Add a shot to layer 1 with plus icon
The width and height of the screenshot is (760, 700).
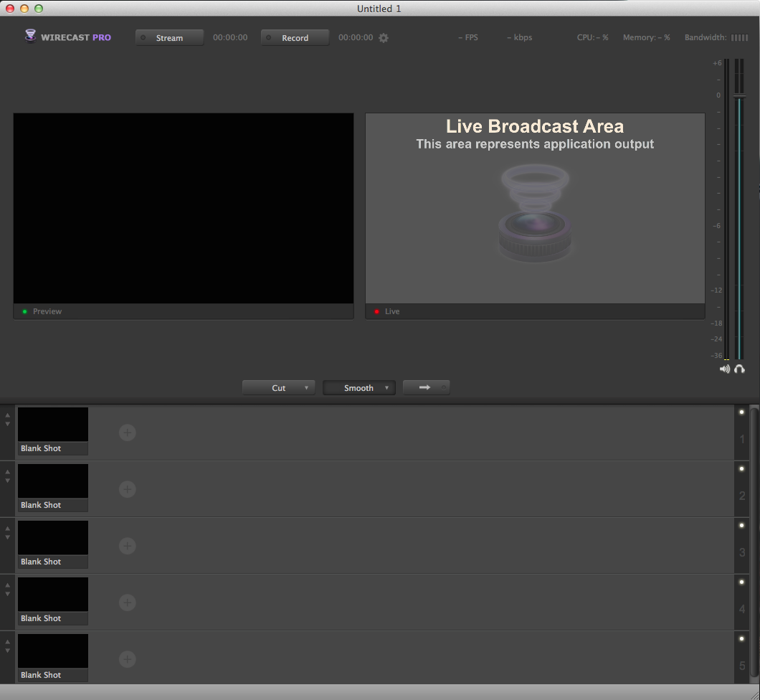click(127, 432)
